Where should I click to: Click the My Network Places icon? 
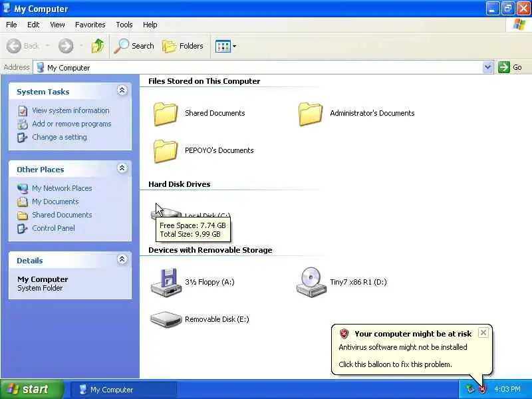23,188
